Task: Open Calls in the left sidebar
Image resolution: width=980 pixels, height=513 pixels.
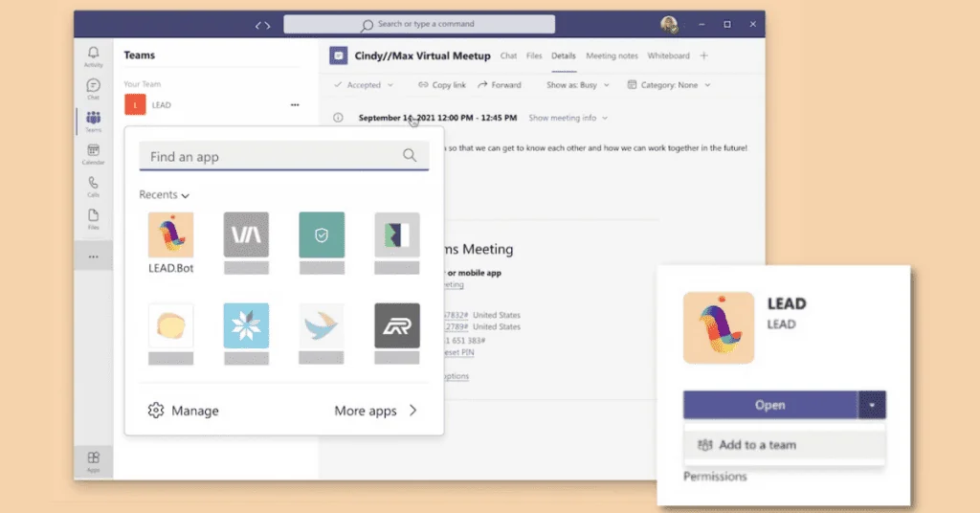Action: click(93, 187)
